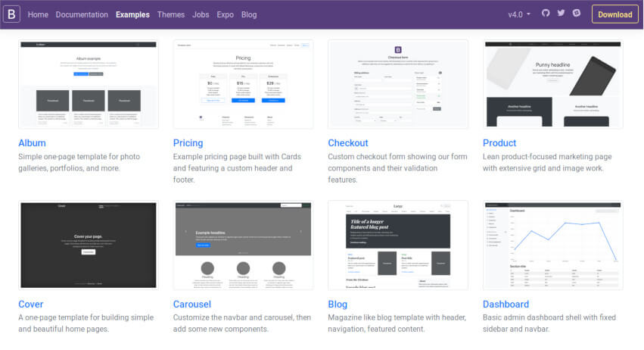The width and height of the screenshot is (644, 350).
Task: Open the Pricing example link
Action: 188,143
